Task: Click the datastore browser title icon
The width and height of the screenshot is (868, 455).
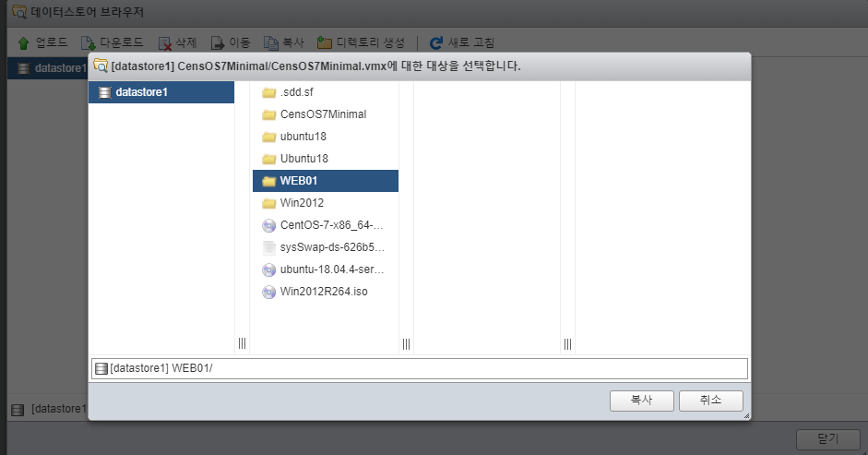Action: coord(19,12)
